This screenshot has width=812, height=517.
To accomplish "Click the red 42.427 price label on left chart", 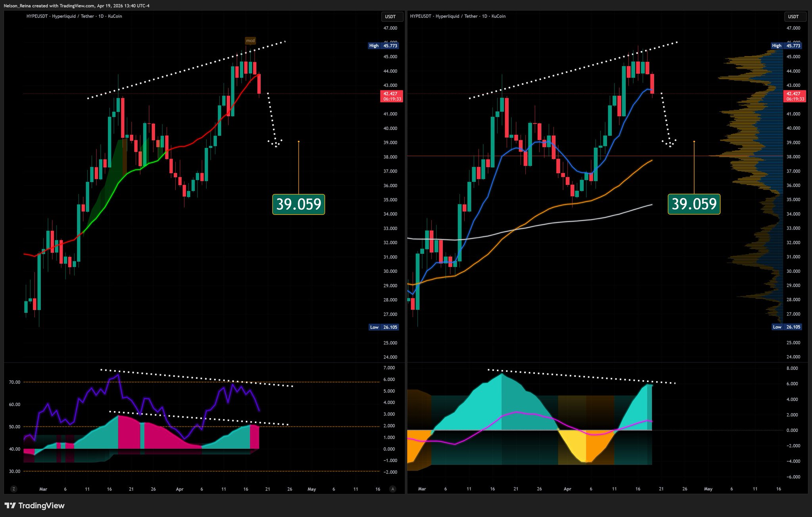I will (392, 96).
